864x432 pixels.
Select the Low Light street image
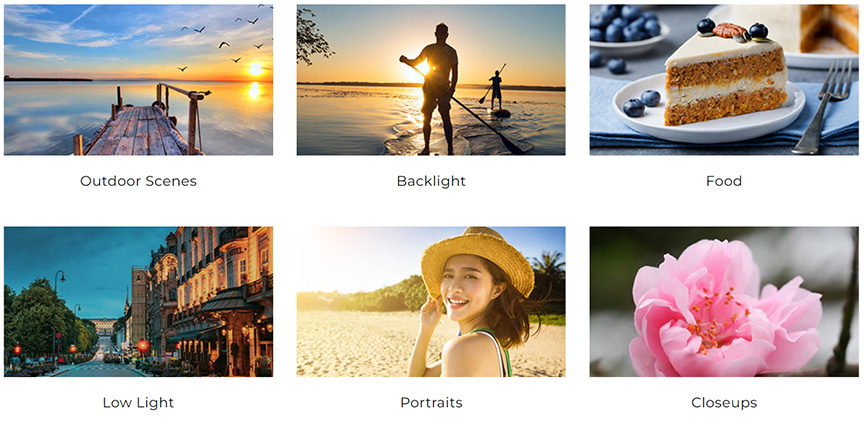138,301
